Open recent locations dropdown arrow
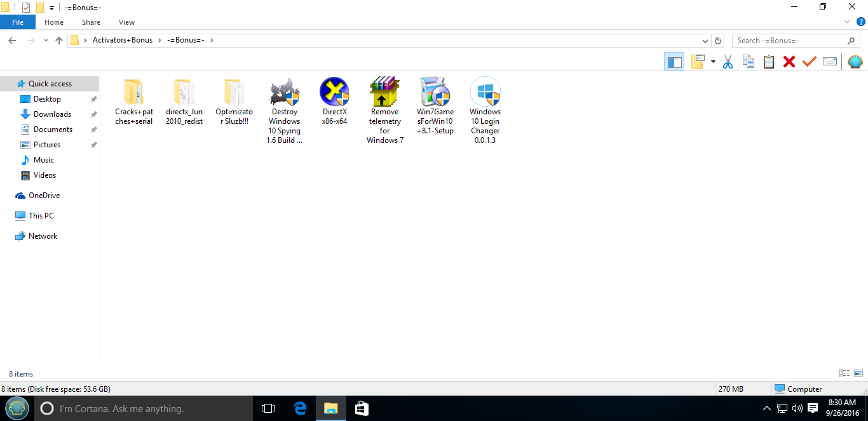Screen dimensions: 868x421 pyautogui.click(x=46, y=41)
